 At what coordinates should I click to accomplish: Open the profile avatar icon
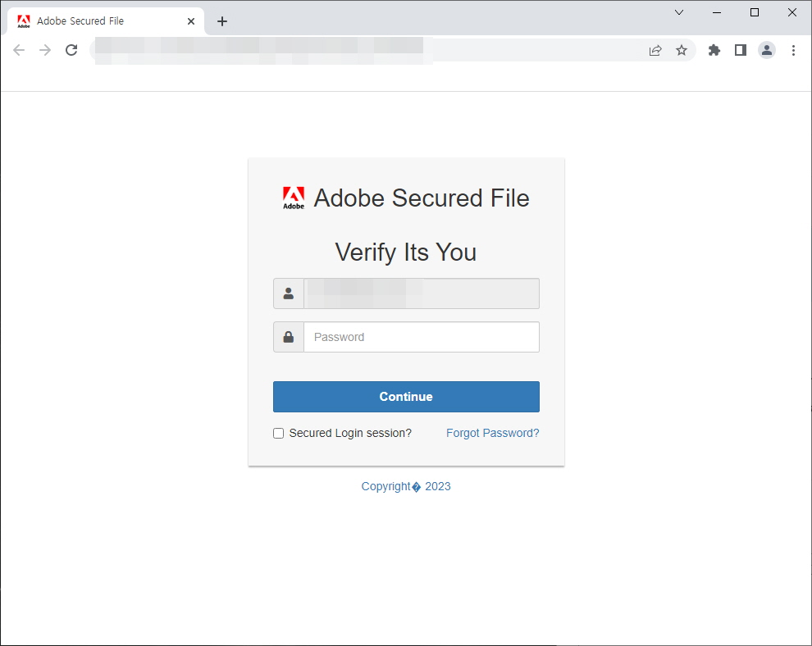(766, 50)
